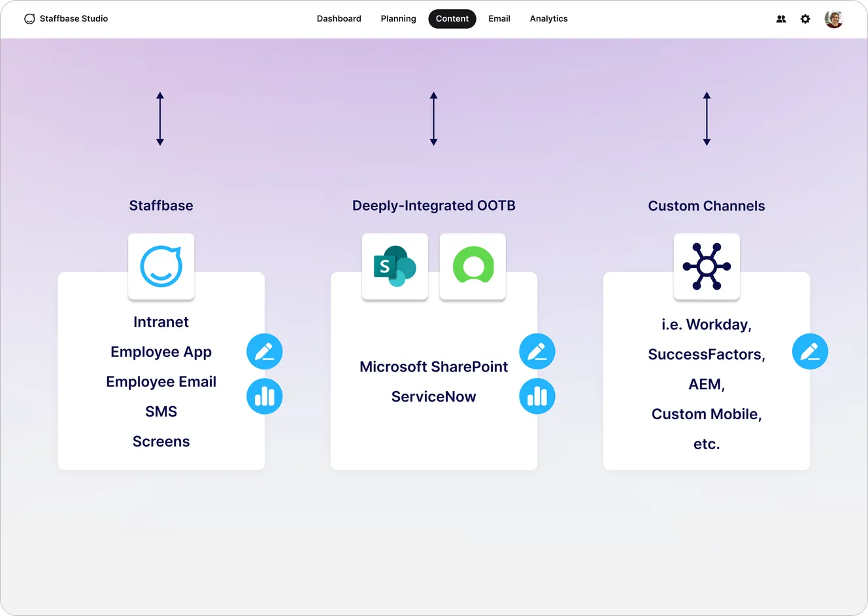Click the user profile avatar
This screenshot has height=616, width=868.
[833, 19]
